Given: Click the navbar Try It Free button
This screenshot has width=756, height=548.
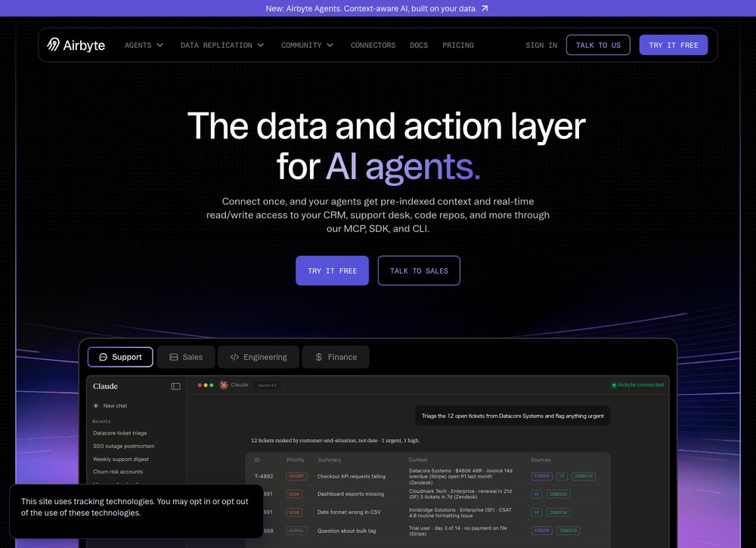Looking at the screenshot, I should tap(673, 45).
